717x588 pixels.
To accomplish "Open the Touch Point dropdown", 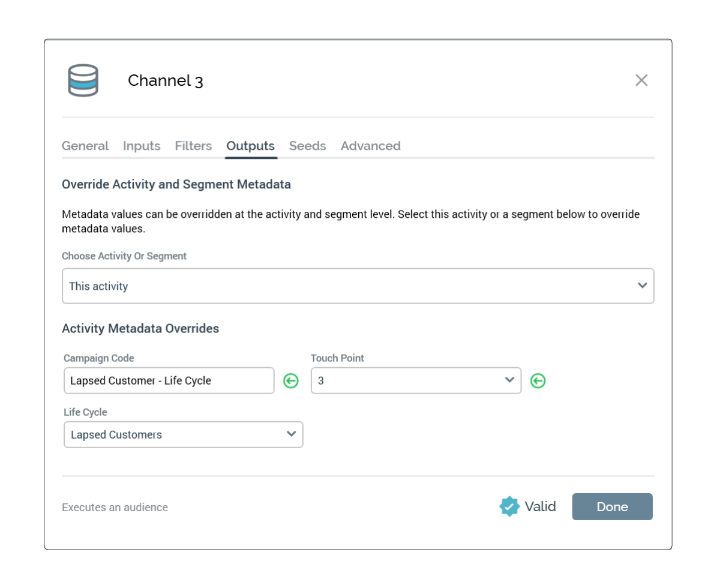I will (415, 380).
